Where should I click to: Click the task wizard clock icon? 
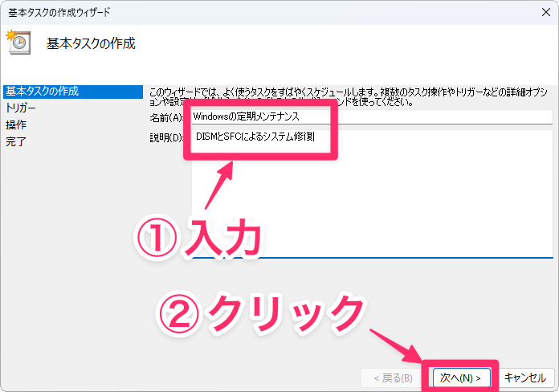pyautogui.click(x=18, y=42)
